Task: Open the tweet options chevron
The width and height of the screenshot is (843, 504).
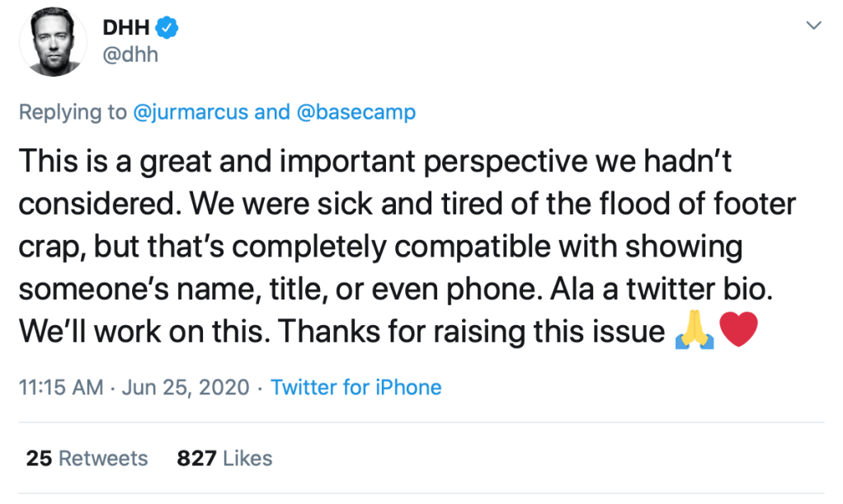Action: coord(813,26)
